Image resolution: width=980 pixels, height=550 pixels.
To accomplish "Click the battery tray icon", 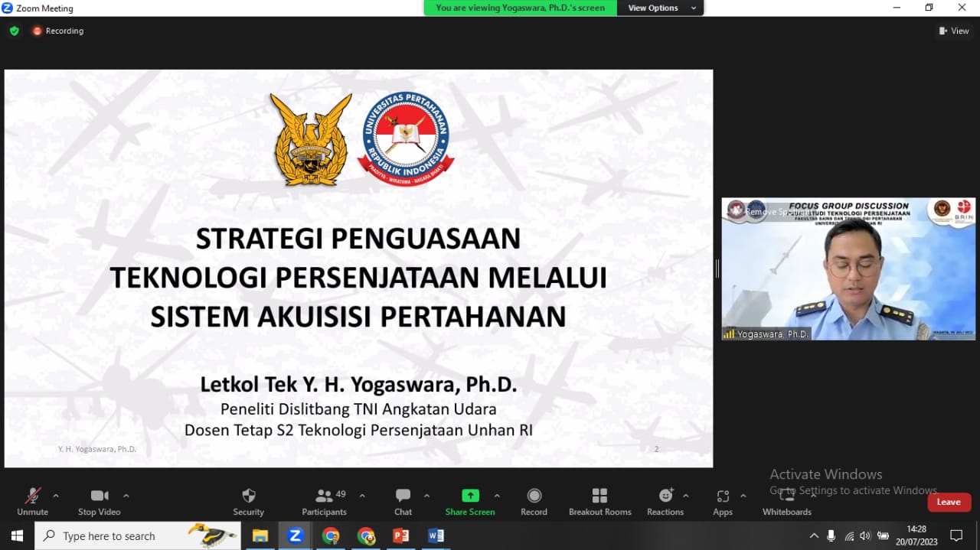I will [883, 535].
